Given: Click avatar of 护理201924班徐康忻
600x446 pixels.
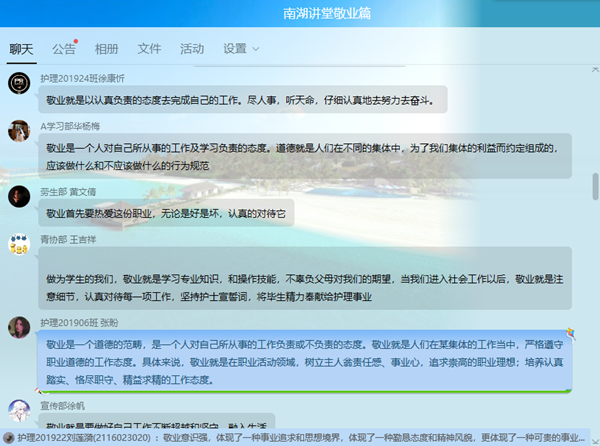Looking at the screenshot, I should point(17,84).
